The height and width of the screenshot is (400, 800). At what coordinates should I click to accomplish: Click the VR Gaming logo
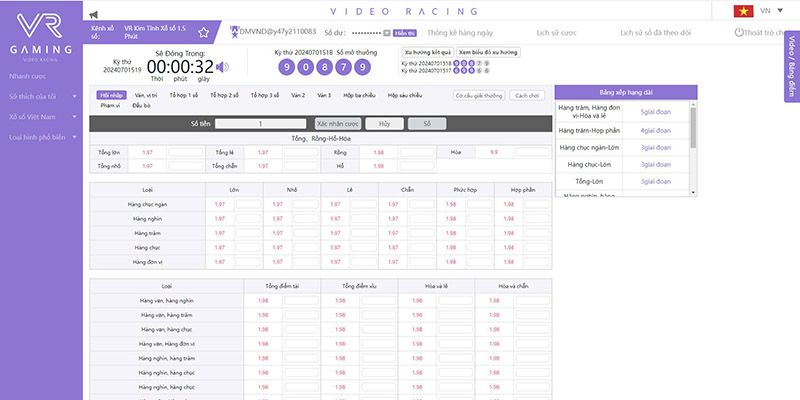40,36
